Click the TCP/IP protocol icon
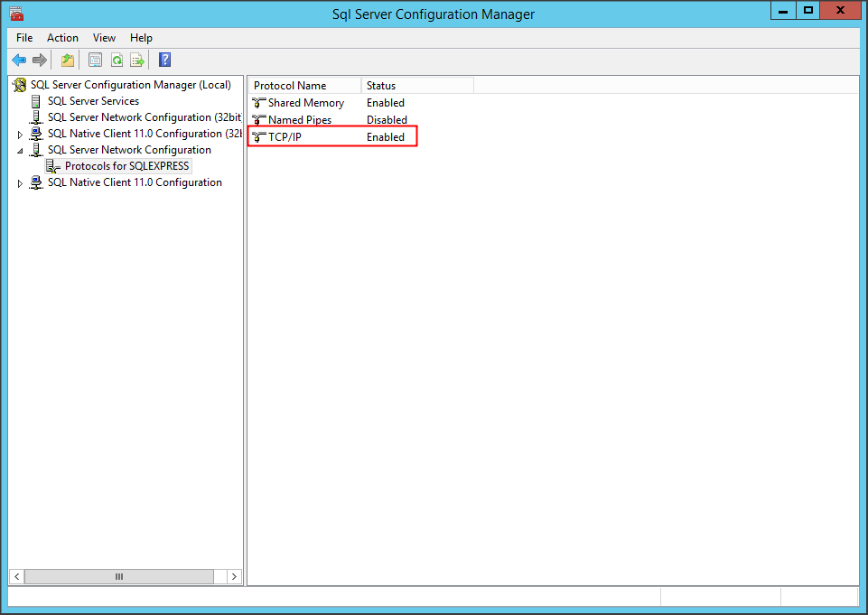Screen dimensions: 868x615 259,137
